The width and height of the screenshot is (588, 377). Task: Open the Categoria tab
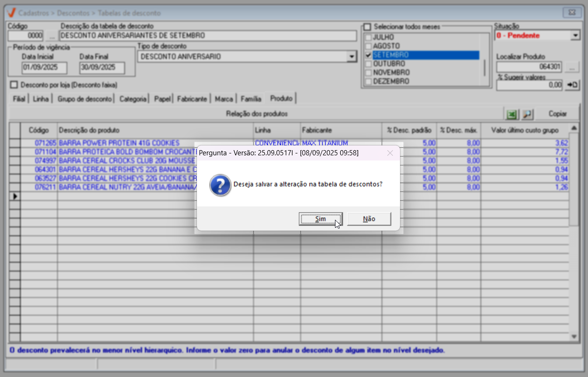(x=133, y=99)
